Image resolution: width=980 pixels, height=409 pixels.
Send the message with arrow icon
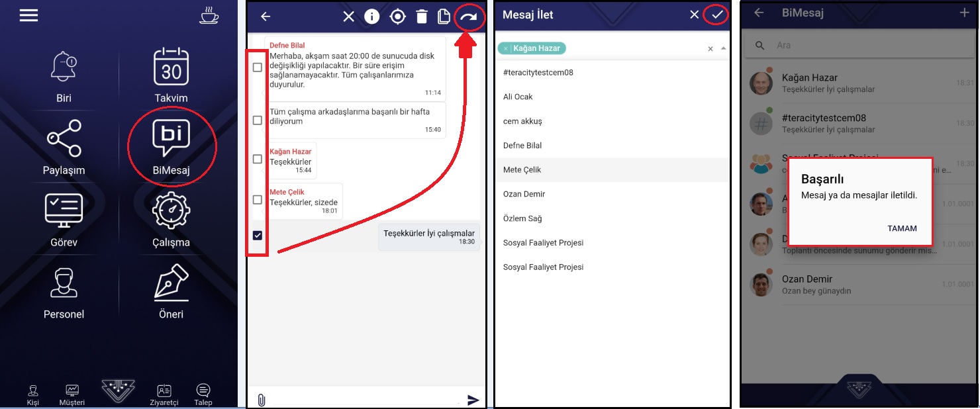[x=473, y=400]
